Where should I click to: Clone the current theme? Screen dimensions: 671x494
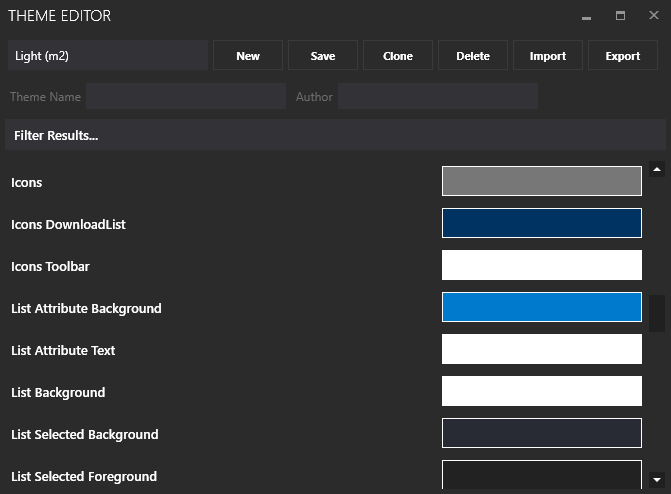398,55
